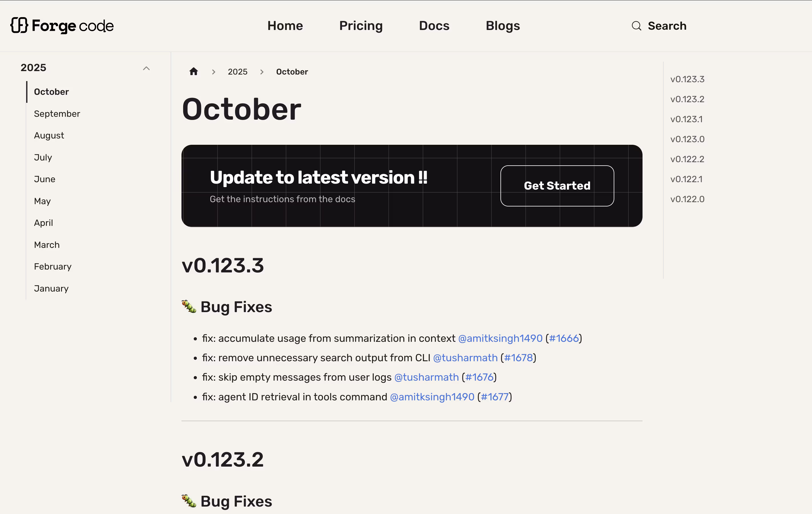Collapse the 2025 sidebar section chevron

(x=146, y=68)
